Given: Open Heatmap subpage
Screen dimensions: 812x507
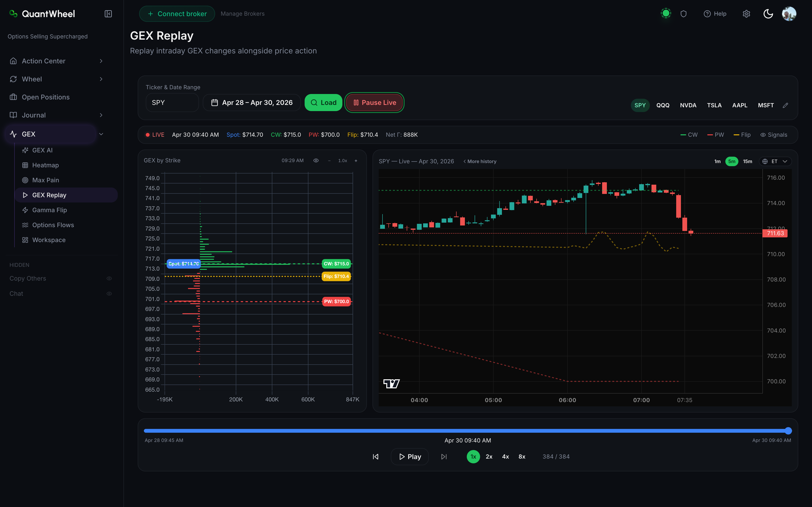Looking at the screenshot, I should click(45, 165).
